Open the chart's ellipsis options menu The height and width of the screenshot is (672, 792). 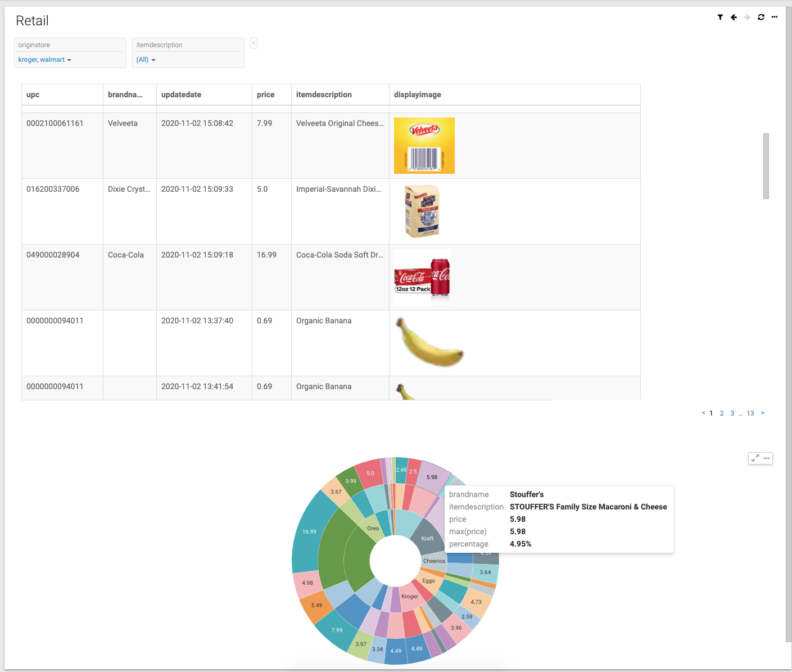pyautogui.click(x=767, y=458)
